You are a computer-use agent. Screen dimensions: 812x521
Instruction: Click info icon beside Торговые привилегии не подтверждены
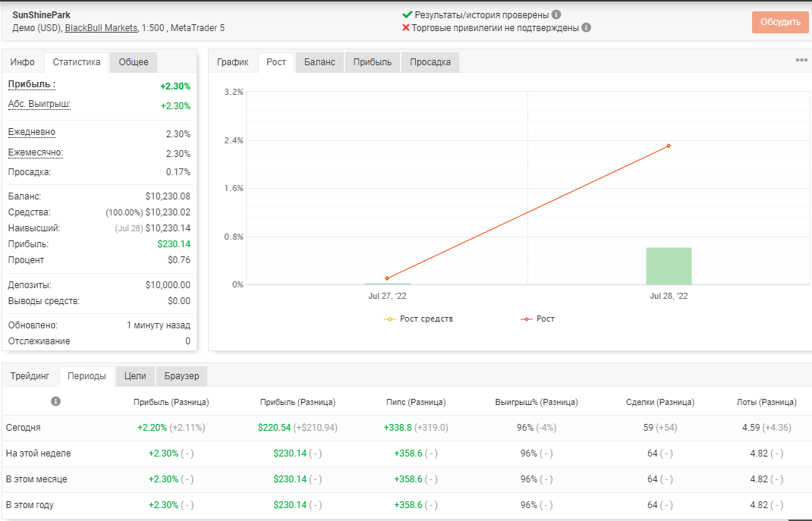(586, 27)
